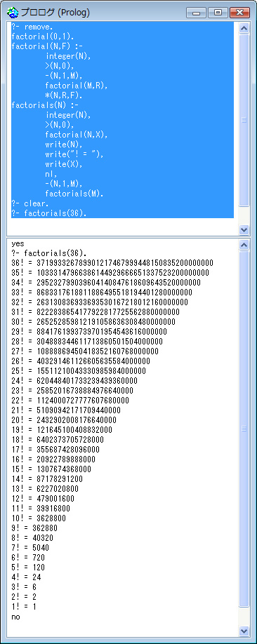Click the '29! =' result line
This screenshot has height=644, width=257.
[x=90, y=332]
